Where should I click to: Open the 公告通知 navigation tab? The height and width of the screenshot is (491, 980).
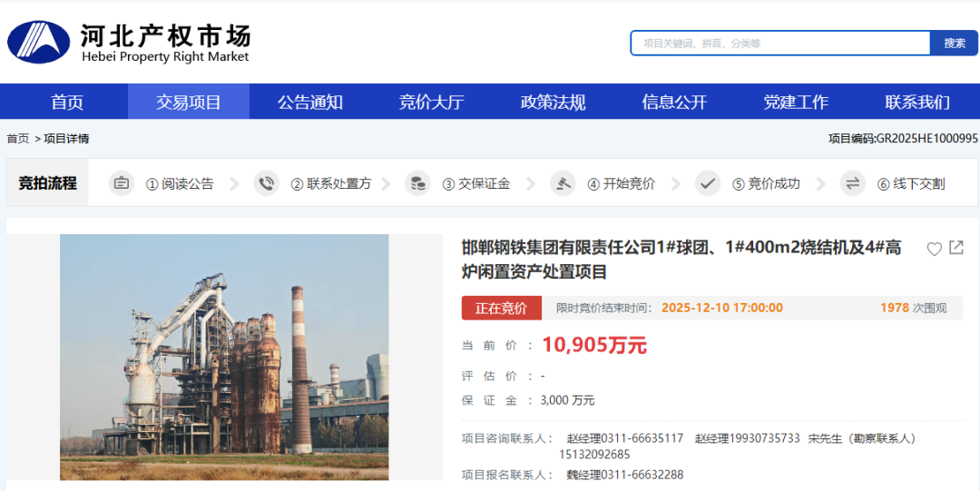[310, 102]
